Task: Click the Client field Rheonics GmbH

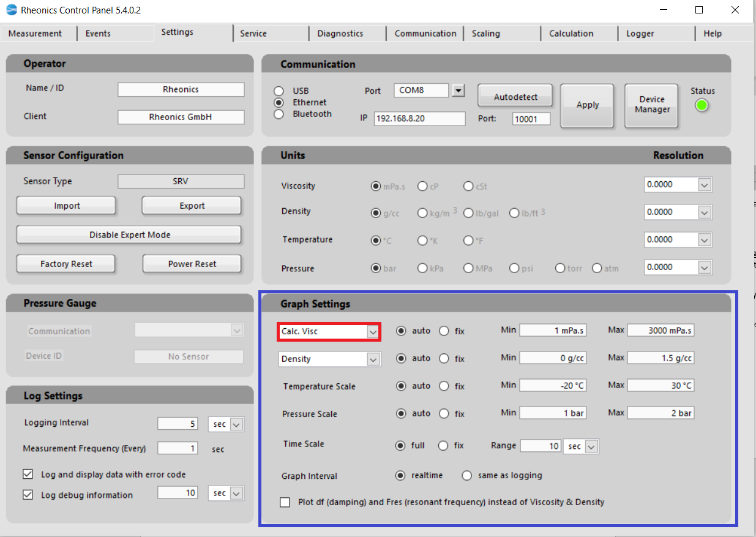Action: point(181,117)
